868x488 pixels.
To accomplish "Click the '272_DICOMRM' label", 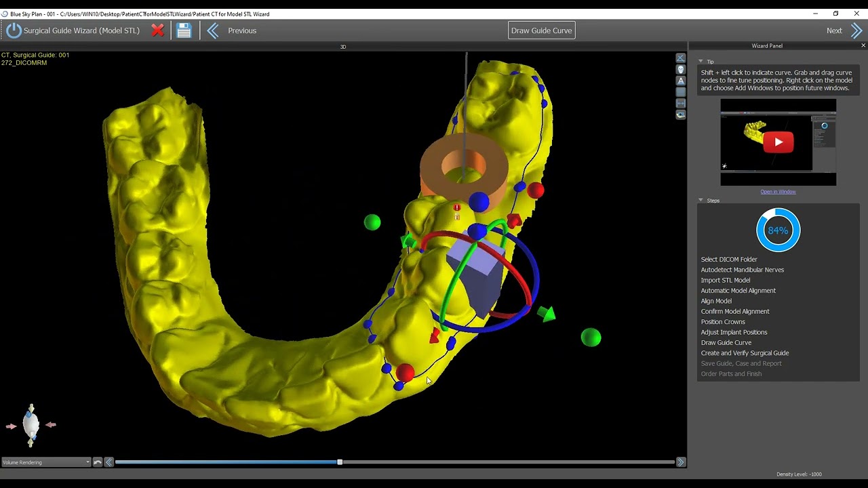I will click(x=24, y=63).
